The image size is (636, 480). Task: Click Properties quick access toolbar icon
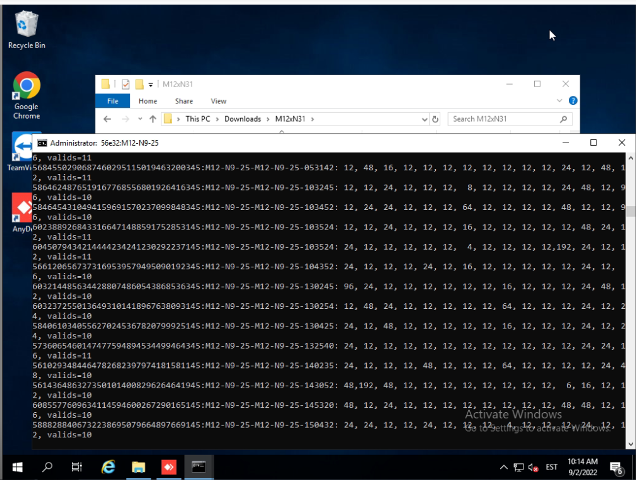126,84
